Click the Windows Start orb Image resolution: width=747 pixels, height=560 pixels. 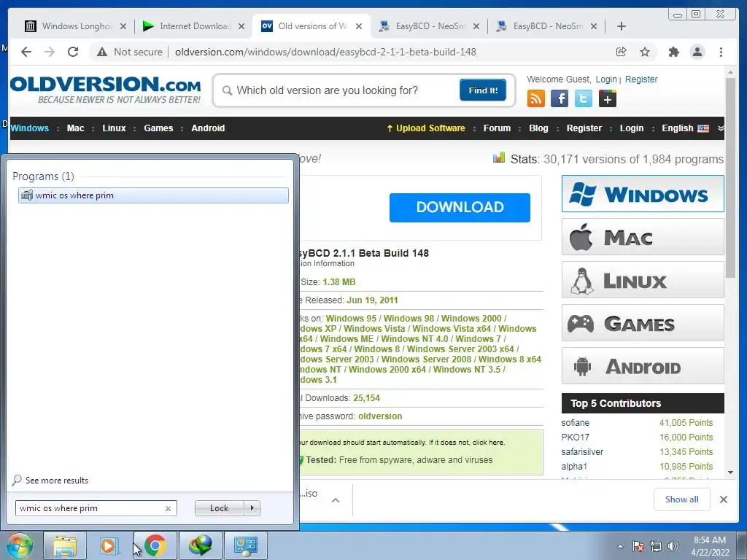(x=20, y=545)
